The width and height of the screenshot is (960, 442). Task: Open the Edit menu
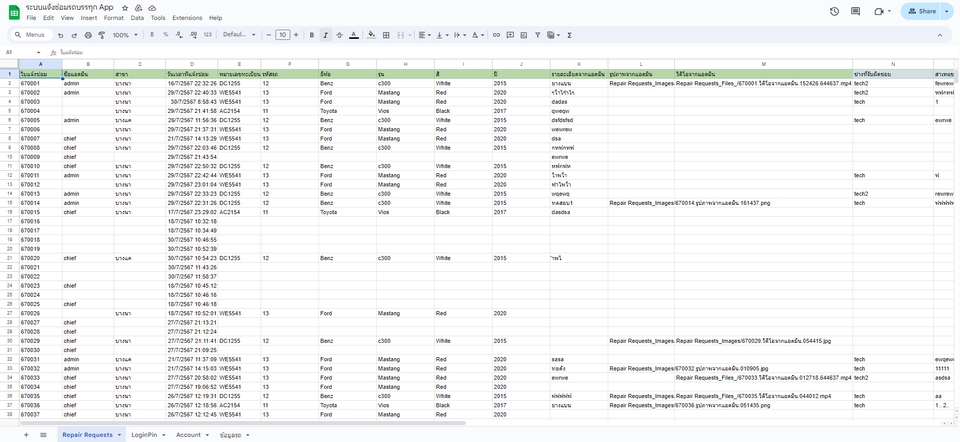(48, 18)
